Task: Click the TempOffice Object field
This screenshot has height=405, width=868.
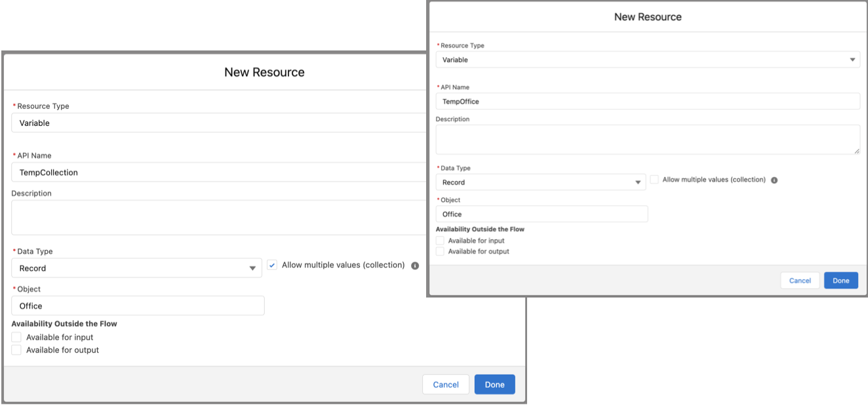Action: click(542, 214)
